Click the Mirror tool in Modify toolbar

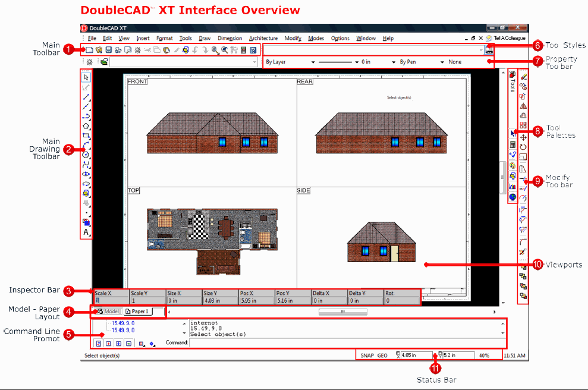(523, 106)
